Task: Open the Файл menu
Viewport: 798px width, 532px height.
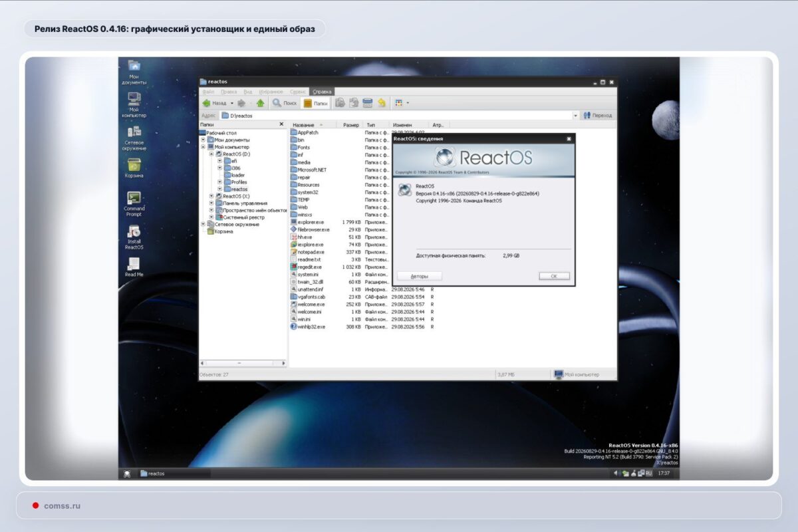Action: tap(208, 92)
